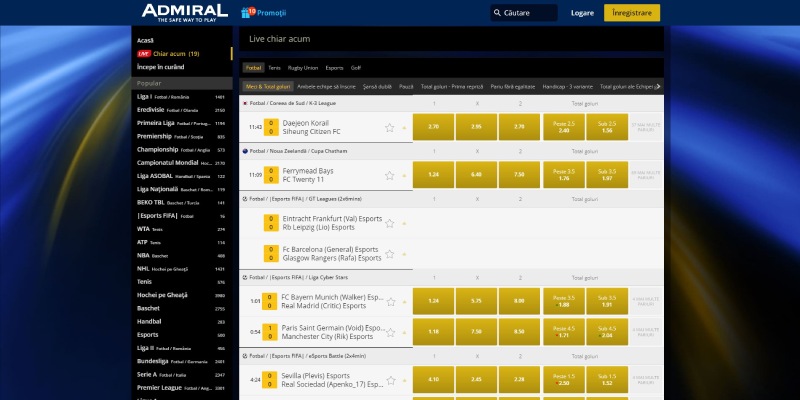Screen dimensions: 800x400
Task: Click the football icon by GT Leagues header
Action: [245, 199]
